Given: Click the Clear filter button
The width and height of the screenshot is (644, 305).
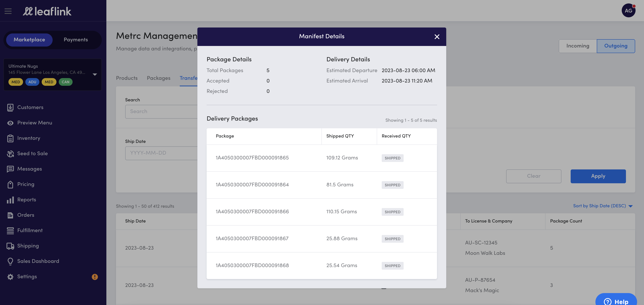Looking at the screenshot, I should 534,176.
